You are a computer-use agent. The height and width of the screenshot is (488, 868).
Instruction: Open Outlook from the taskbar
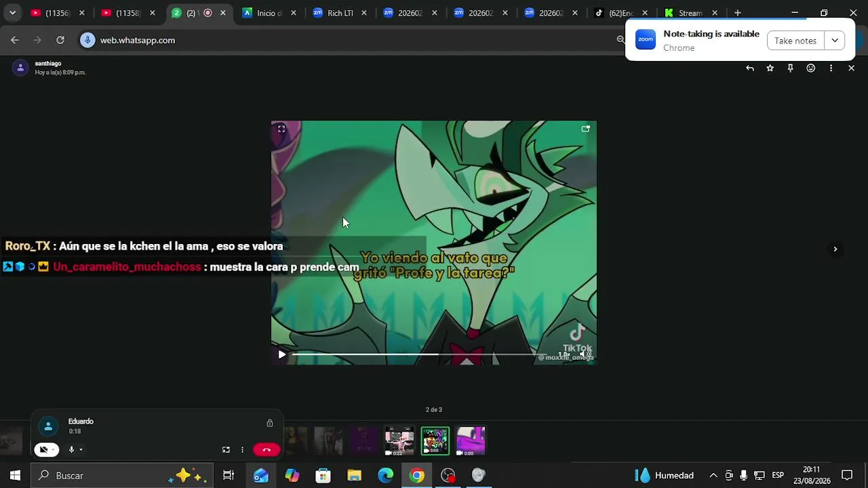[x=261, y=476]
